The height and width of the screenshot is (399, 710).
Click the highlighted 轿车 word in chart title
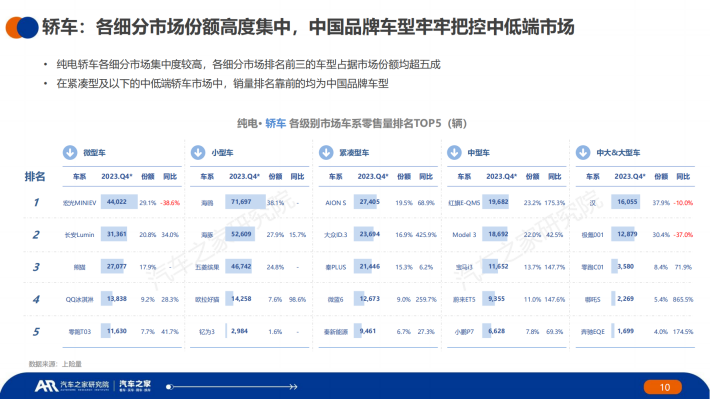pos(275,123)
